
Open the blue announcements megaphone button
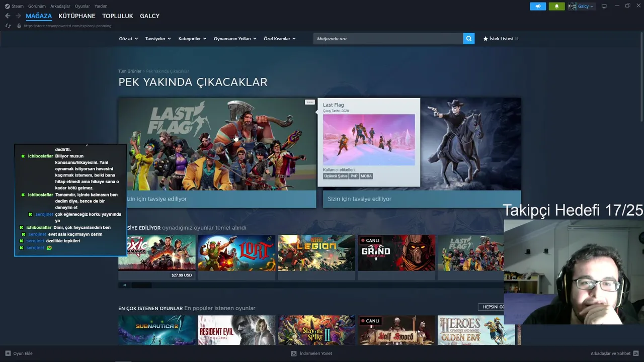coord(538,6)
